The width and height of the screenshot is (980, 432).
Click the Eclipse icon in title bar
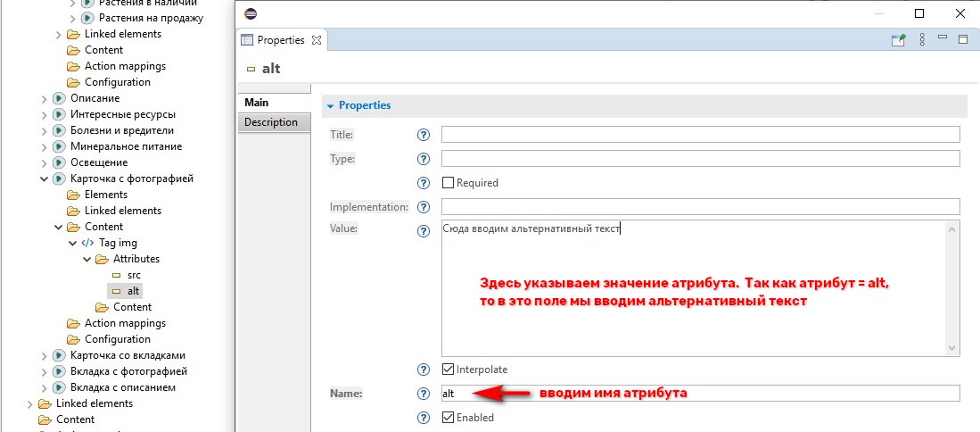coord(250,13)
